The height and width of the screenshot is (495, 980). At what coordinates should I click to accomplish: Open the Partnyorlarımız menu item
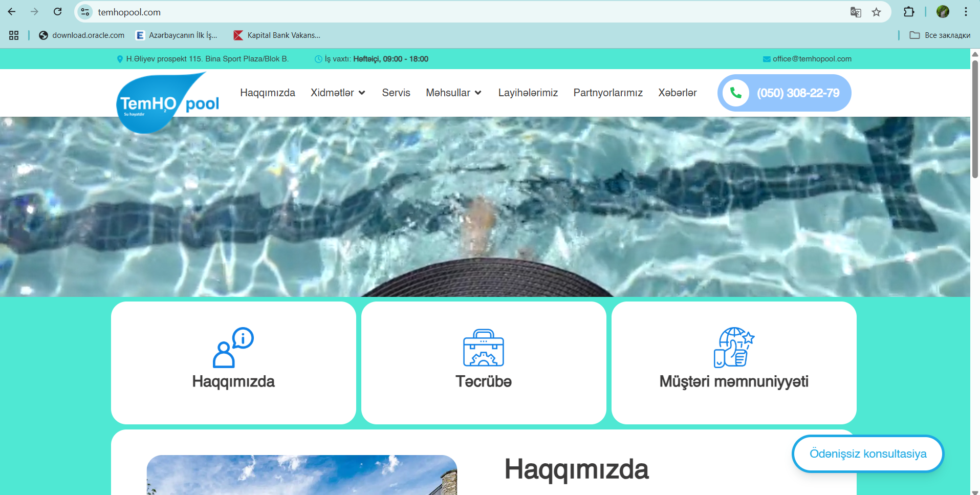(x=608, y=93)
